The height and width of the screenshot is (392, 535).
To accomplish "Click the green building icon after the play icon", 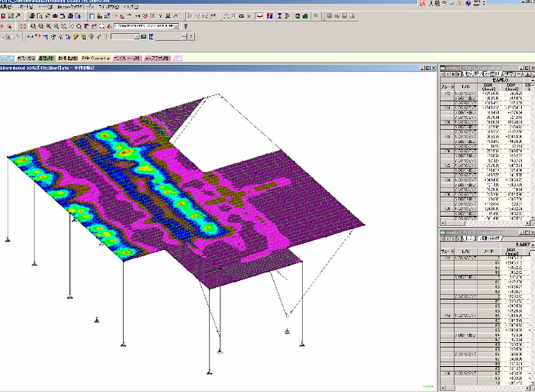I will click(x=305, y=16).
